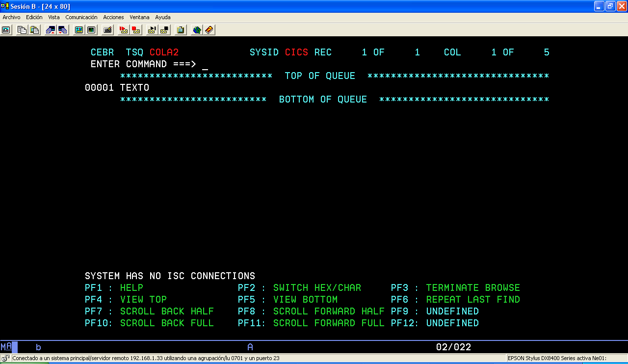Image resolution: width=628 pixels, height=364 pixels.
Task: Open the Ventana menu
Action: 139,17
